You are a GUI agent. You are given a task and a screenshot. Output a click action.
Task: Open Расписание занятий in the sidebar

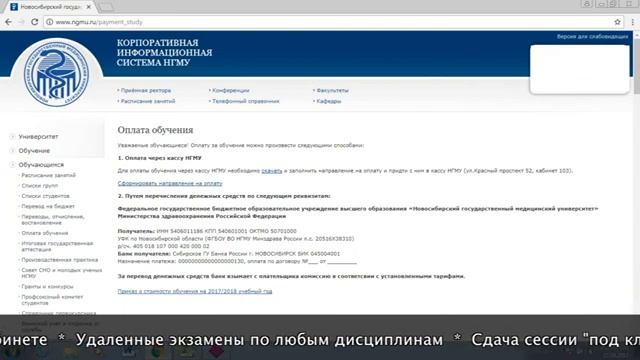tap(49, 176)
